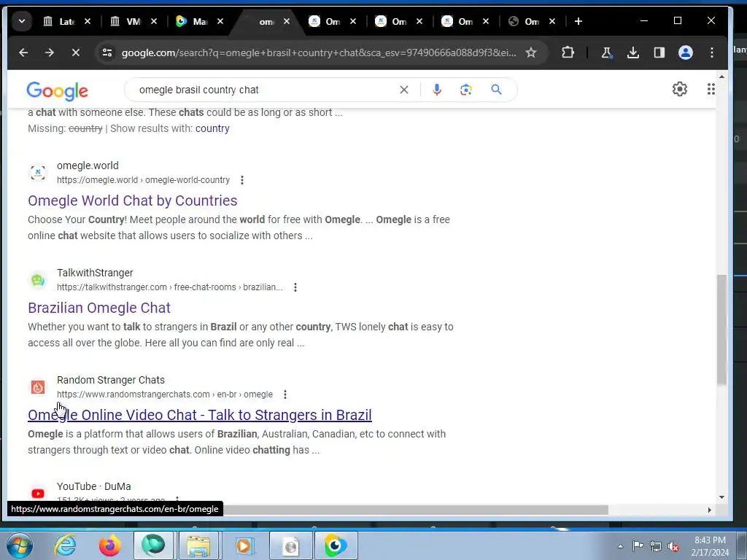Search by image with Lens icon
747x560 pixels.
[466, 90]
